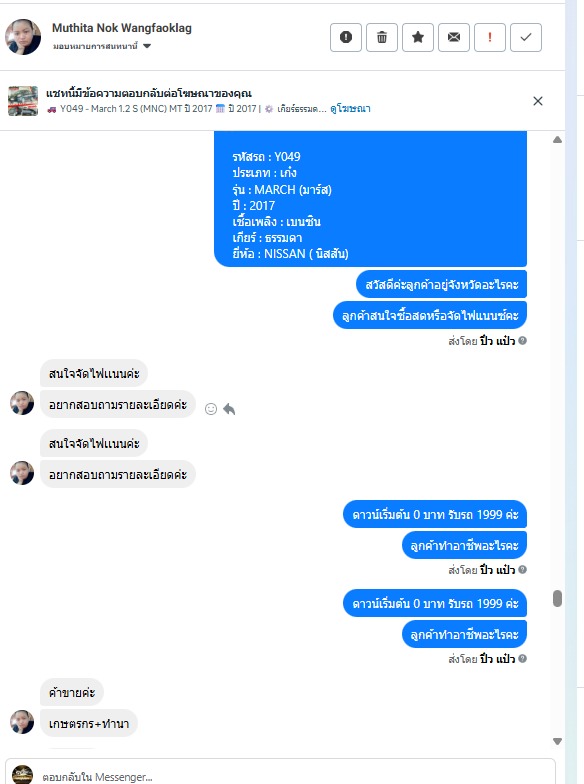Screen dimensions: 584x784
Task: Select the 'เกษตรกร+ทำนา' customer message
Action: pos(89,724)
